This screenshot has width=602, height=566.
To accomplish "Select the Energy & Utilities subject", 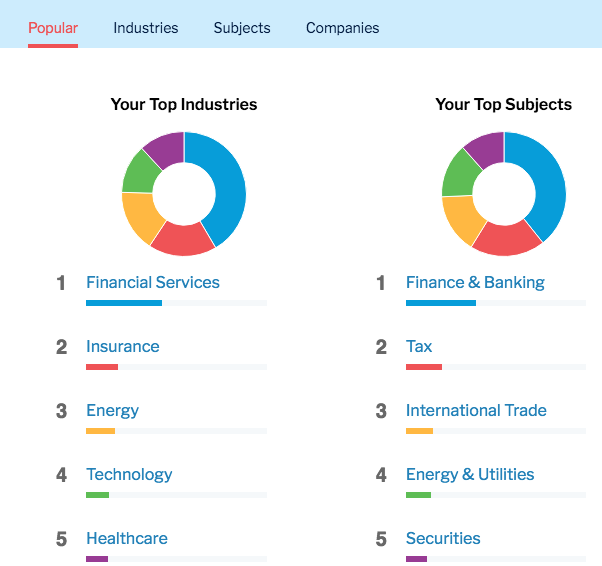I will (470, 474).
